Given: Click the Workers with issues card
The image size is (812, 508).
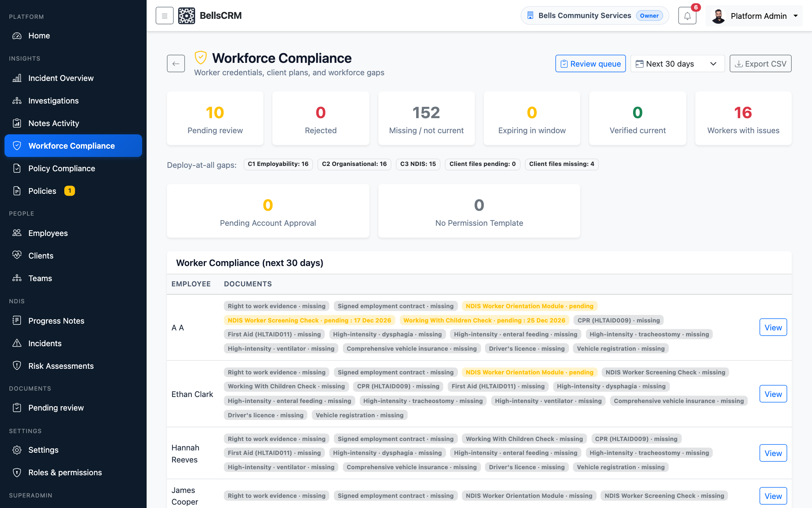Looking at the screenshot, I should pyautogui.click(x=743, y=119).
